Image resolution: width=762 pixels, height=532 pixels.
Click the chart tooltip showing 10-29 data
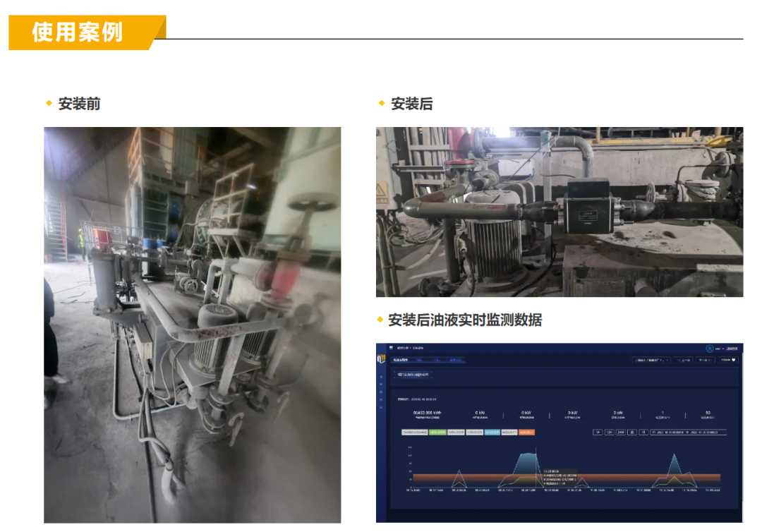560,478
